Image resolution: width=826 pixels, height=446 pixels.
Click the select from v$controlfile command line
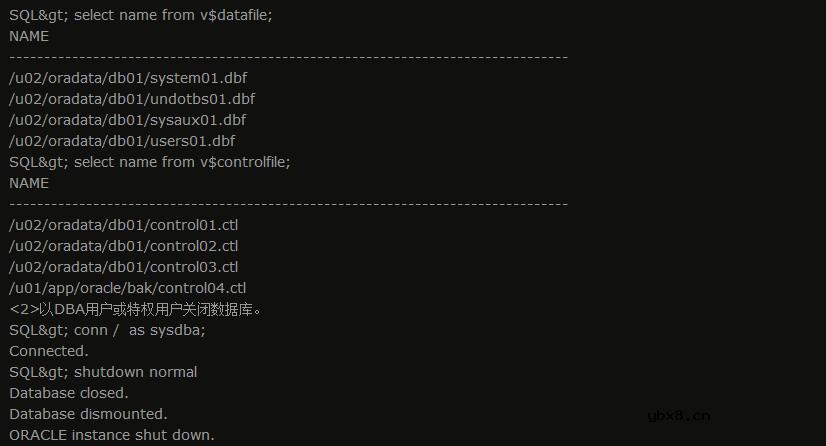pyautogui.click(x=149, y=162)
